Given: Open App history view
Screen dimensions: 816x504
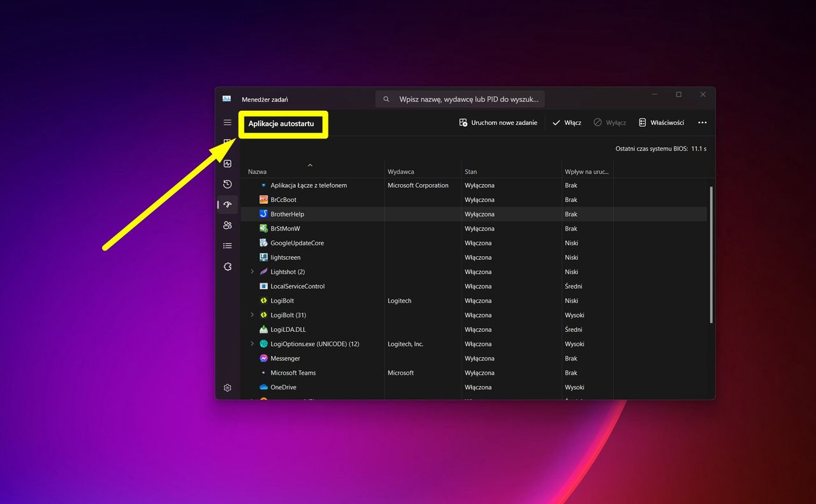Looking at the screenshot, I should coord(228,184).
